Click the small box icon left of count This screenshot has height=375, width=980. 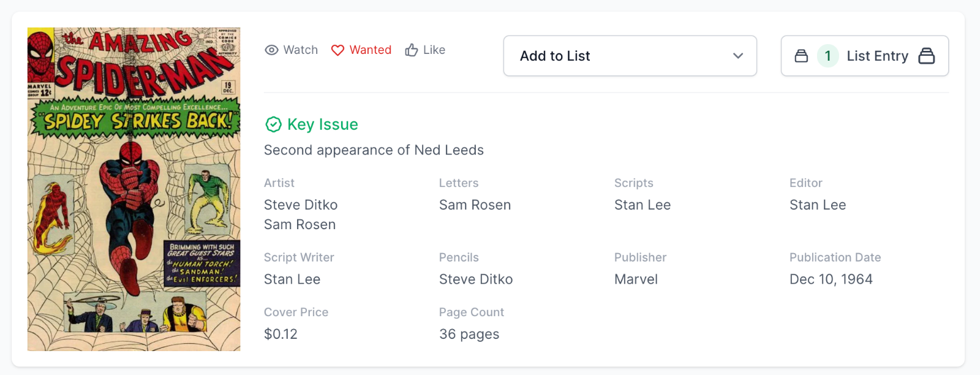pos(801,56)
